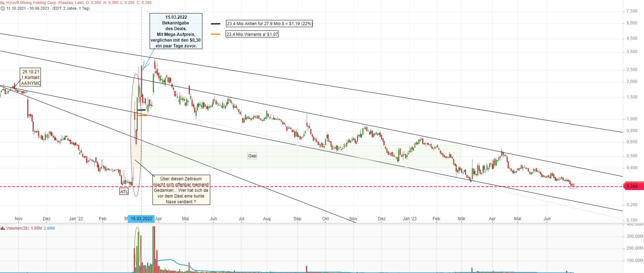Viewport: 644px width, 273px height.
Task: Click the orange line legend swatch
Action: click(216, 34)
